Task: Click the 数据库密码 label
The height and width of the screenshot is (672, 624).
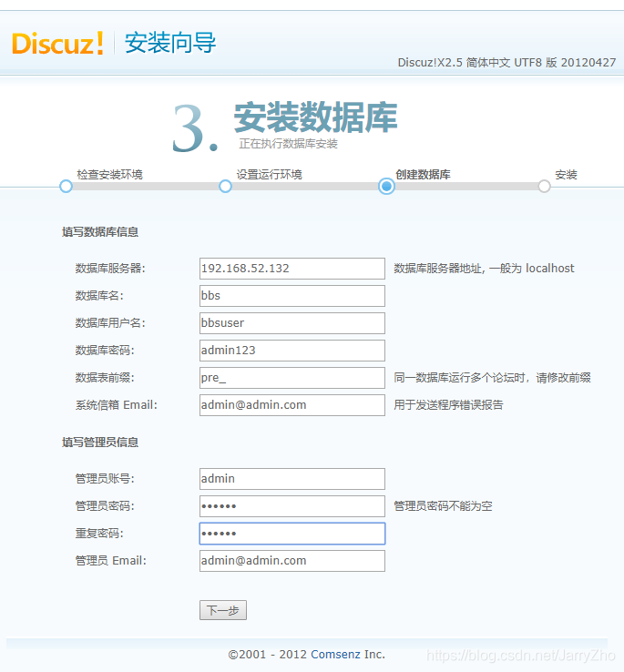Action: (105, 351)
